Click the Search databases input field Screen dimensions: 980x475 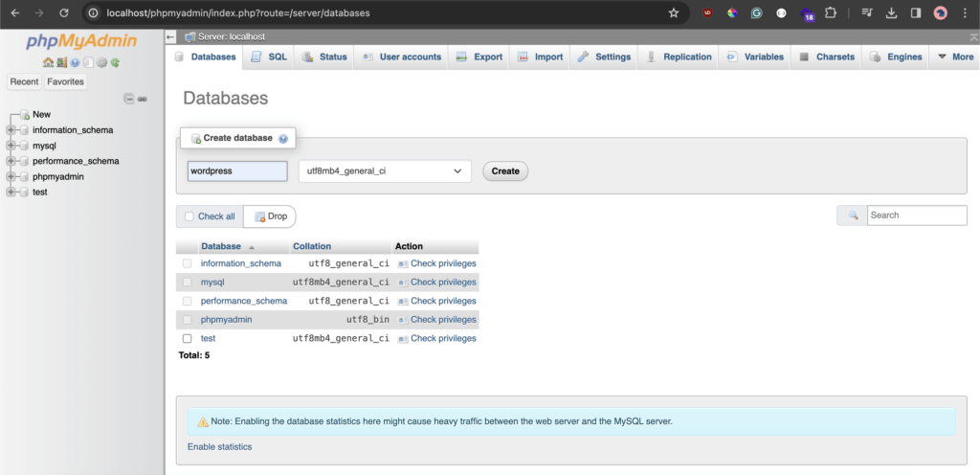pos(917,215)
